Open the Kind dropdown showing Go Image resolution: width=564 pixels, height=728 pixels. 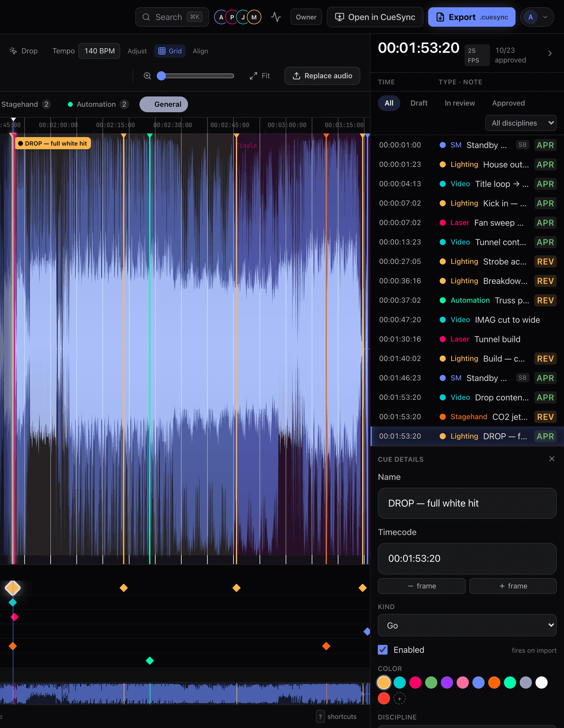coord(467,625)
